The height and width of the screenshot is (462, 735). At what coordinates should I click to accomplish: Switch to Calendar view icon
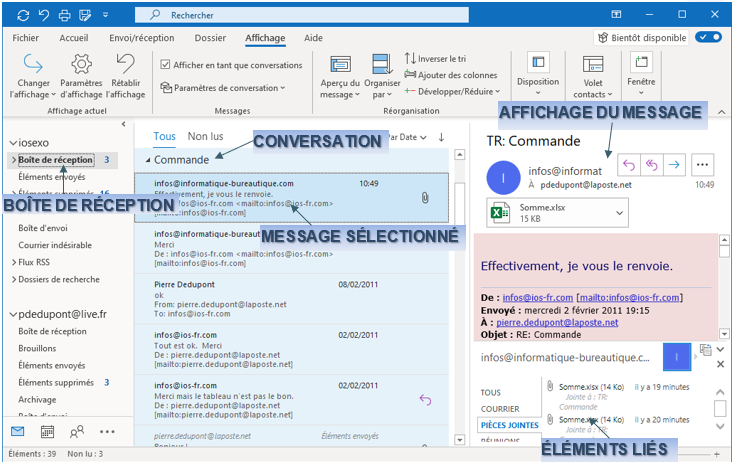pyautogui.click(x=47, y=431)
